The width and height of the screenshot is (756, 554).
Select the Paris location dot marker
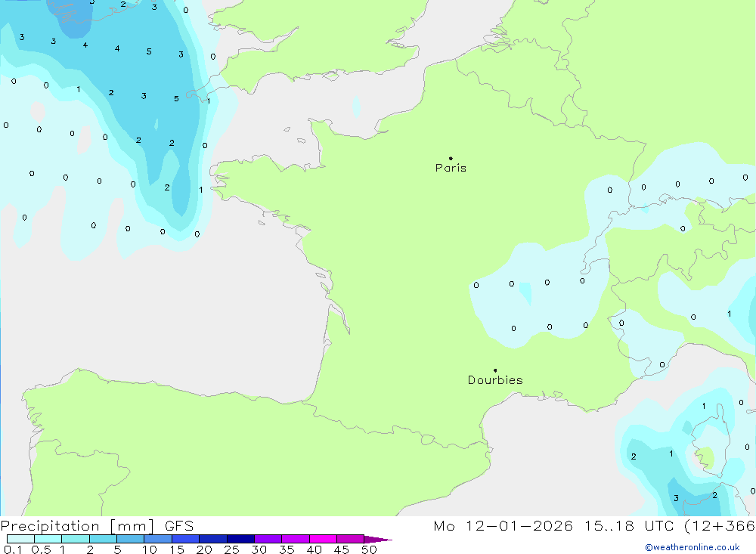coord(451,158)
